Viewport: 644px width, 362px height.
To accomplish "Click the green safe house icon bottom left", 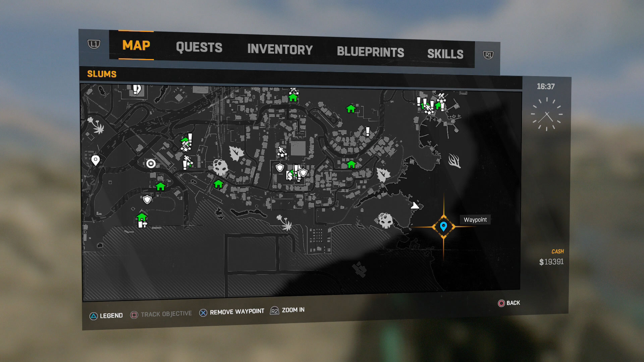I will tap(141, 218).
